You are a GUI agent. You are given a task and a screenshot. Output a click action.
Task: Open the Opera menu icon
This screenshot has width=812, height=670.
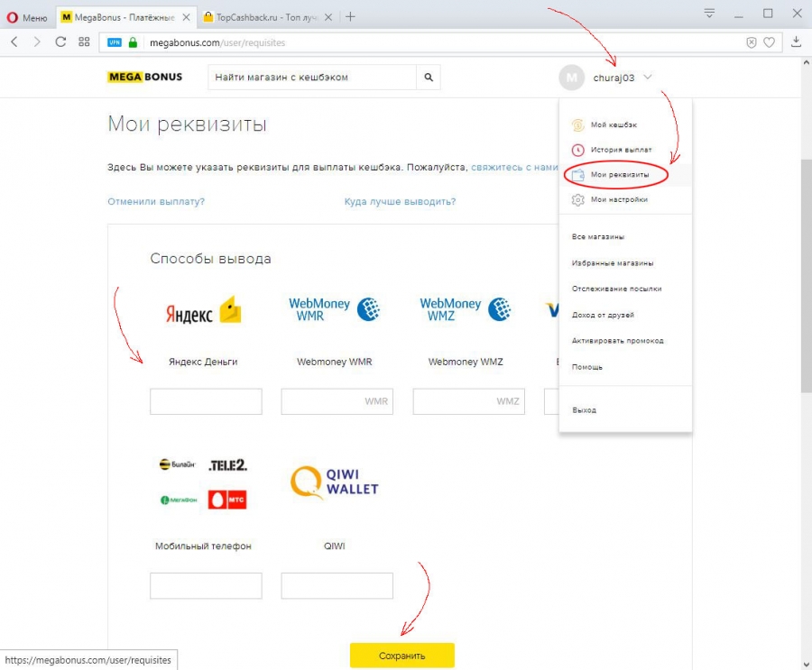(x=13, y=18)
